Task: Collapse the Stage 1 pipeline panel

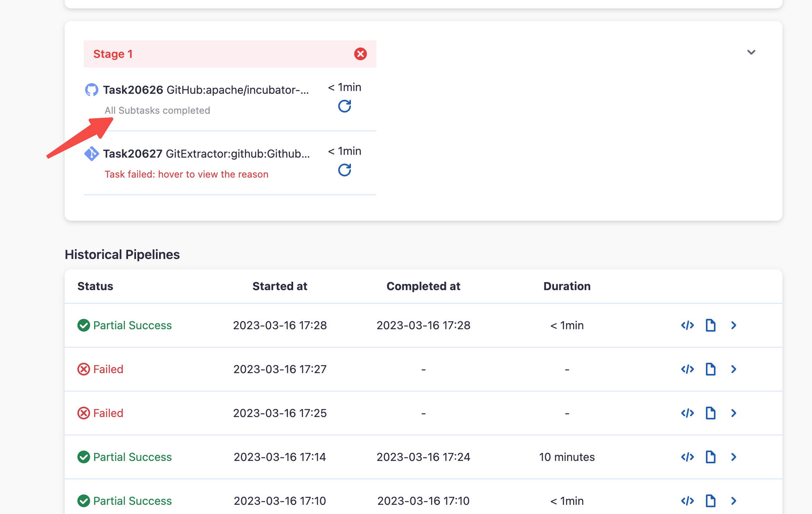Action: 751,52
